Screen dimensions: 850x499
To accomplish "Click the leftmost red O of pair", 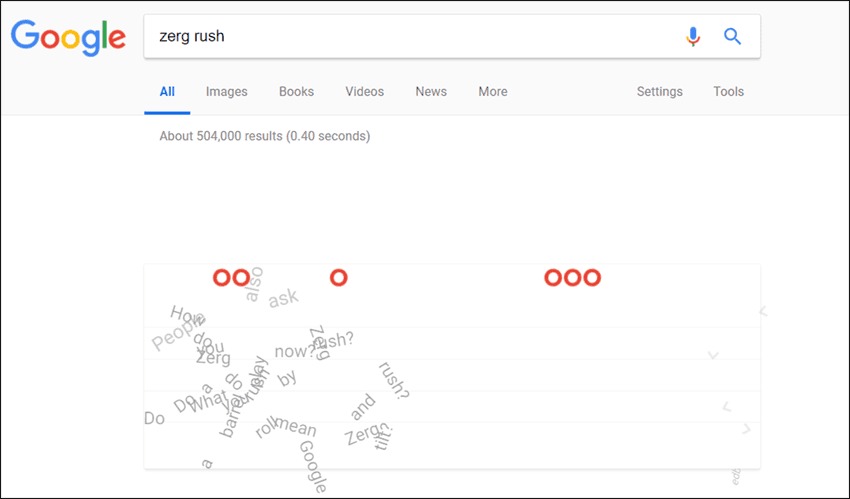I will (x=222, y=277).
